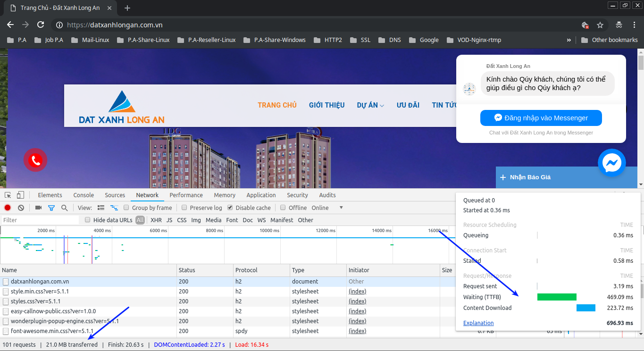This screenshot has width=644, height=351.
Task: Click the red phone call button
Action: tap(35, 160)
